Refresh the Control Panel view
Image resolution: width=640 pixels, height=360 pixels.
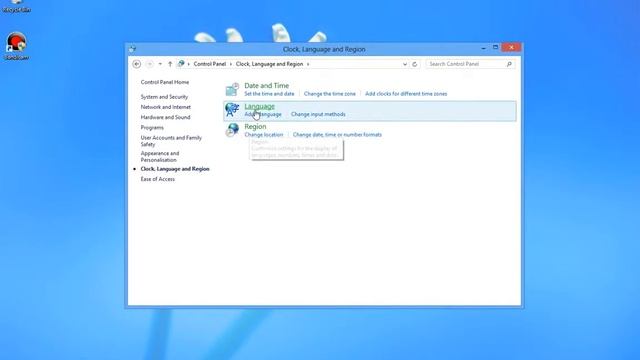tap(415, 64)
